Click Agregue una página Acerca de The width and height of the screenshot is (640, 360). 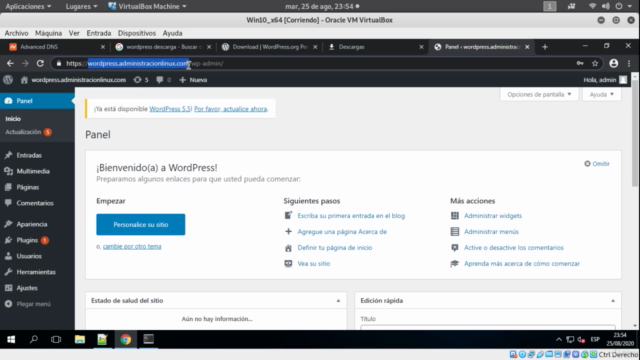coord(342,231)
